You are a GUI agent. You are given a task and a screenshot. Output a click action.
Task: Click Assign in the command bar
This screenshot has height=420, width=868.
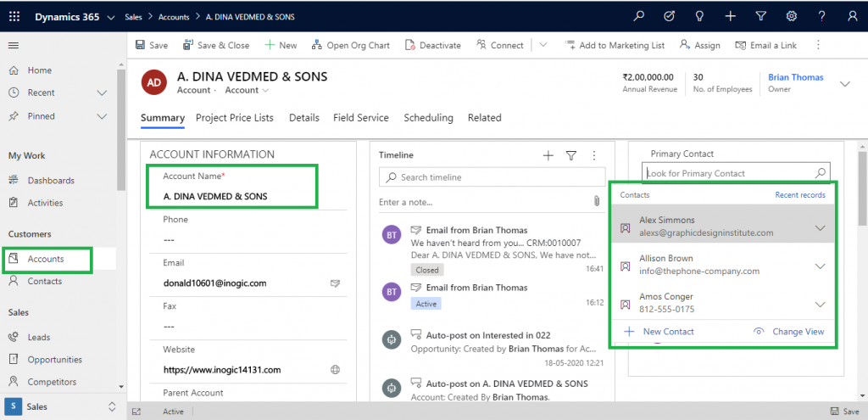[x=699, y=46]
